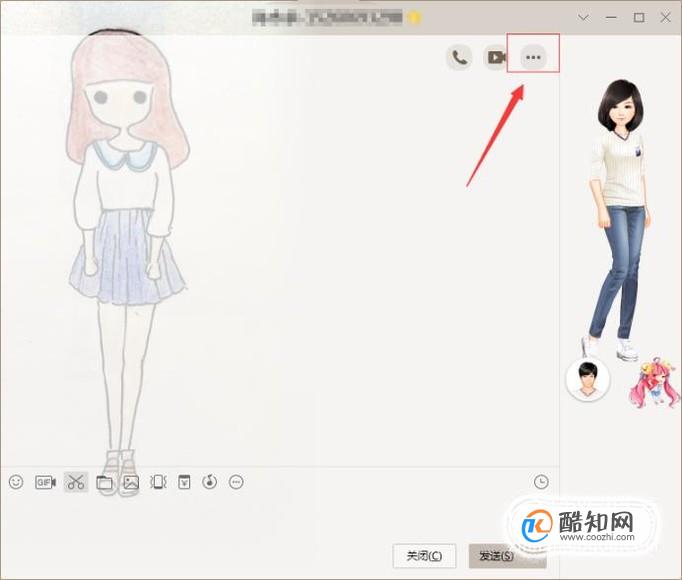Screen dimensions: 682x580
Task: Click the 关闭(C) button
Action: (425, 556)
